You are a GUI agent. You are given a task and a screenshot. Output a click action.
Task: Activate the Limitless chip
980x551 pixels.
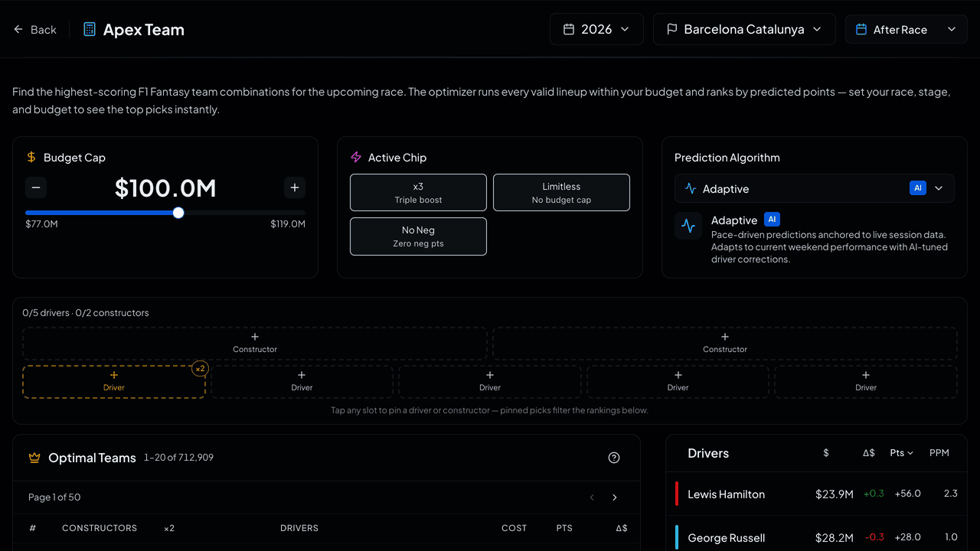coord(561,192)
